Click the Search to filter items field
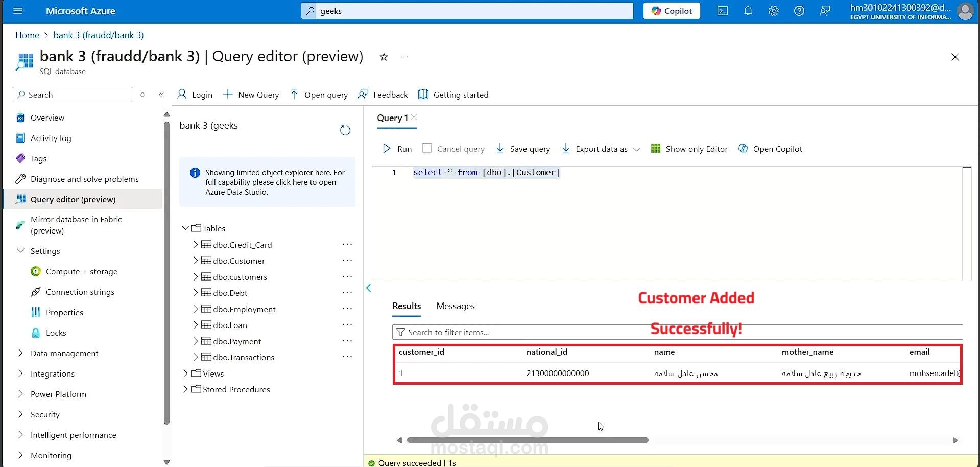980x467 pixels. pos(677,332)
